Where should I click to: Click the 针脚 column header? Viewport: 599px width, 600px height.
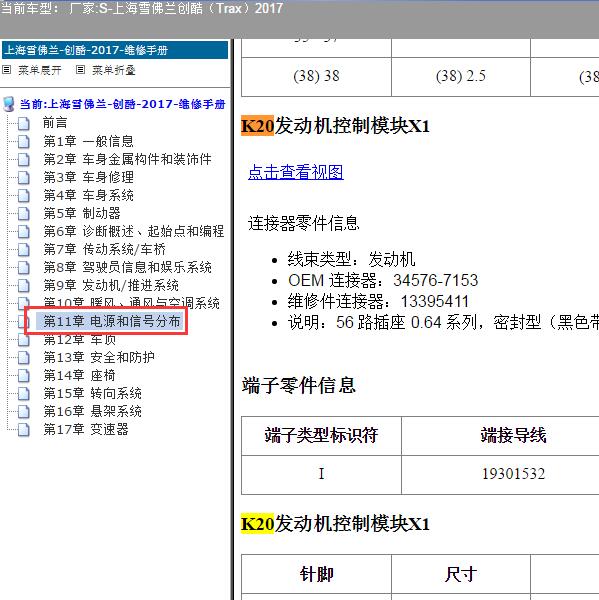[316, 574]
